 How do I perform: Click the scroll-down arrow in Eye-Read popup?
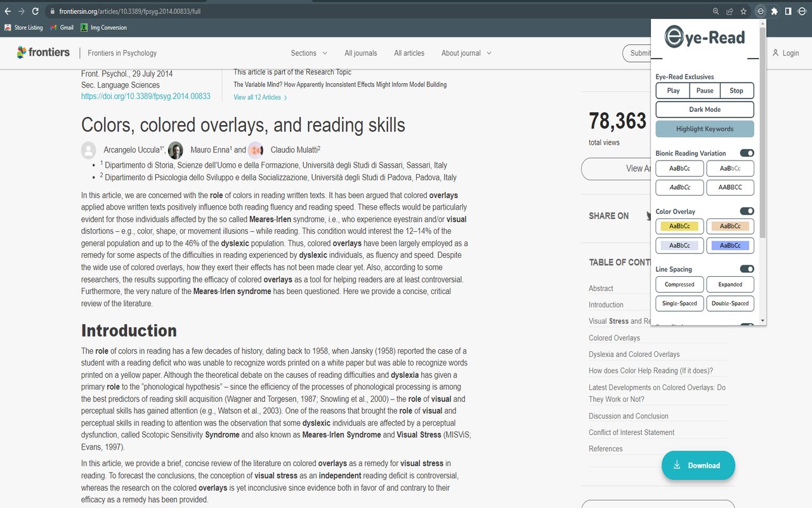[x=763, y=321]
